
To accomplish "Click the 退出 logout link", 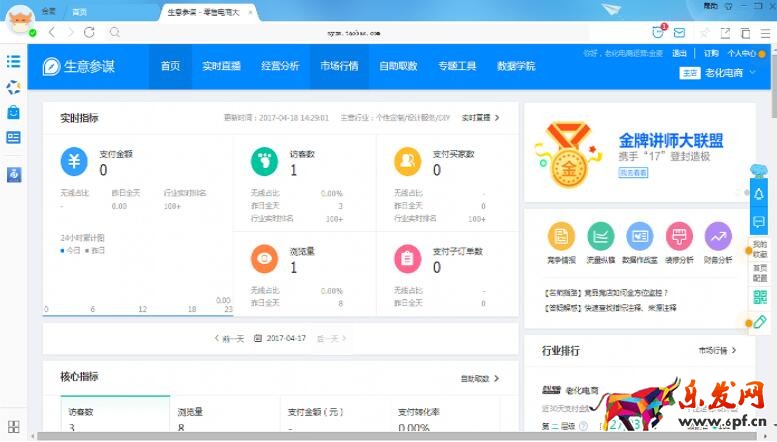I will point(679,53).
